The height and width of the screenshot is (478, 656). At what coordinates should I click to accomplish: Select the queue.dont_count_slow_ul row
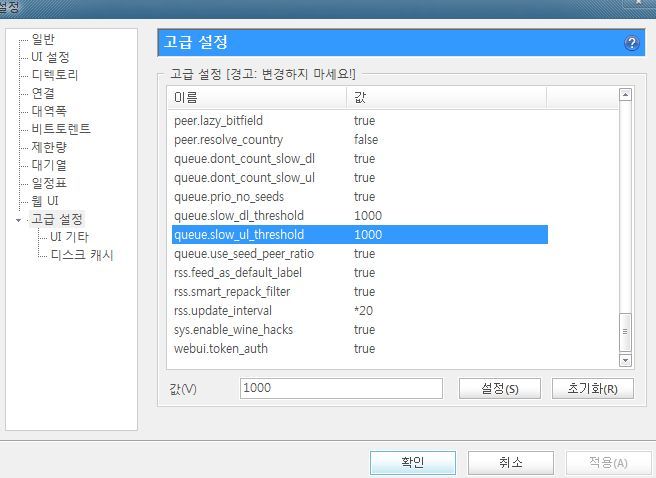pyautogui.click(x=360, y=178)
